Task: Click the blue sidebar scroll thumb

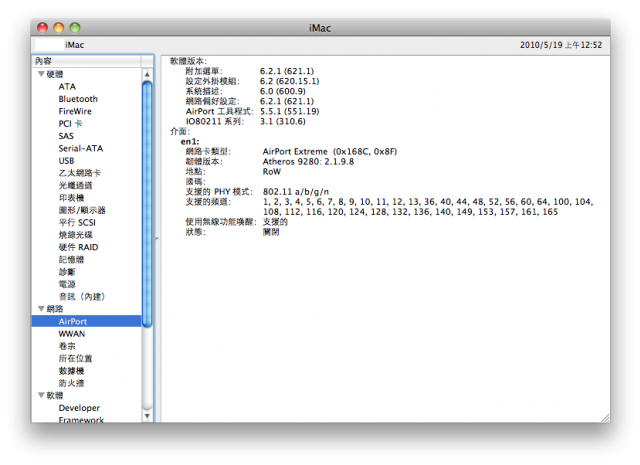Action: [147, 204]
